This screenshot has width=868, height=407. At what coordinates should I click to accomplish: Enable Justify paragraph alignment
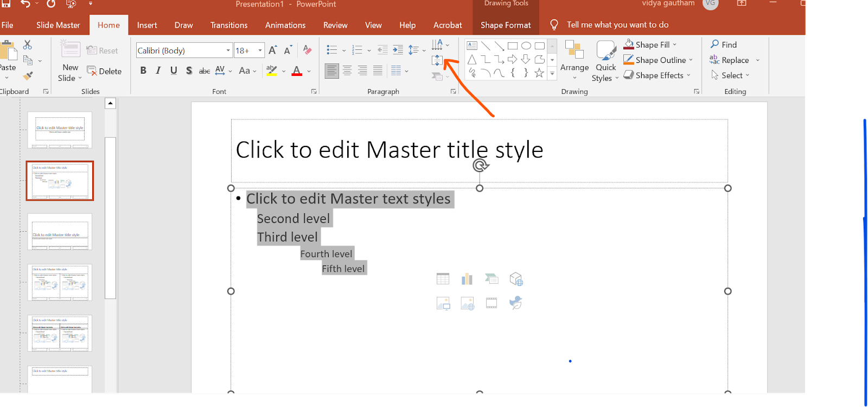(x=378, y=71)
